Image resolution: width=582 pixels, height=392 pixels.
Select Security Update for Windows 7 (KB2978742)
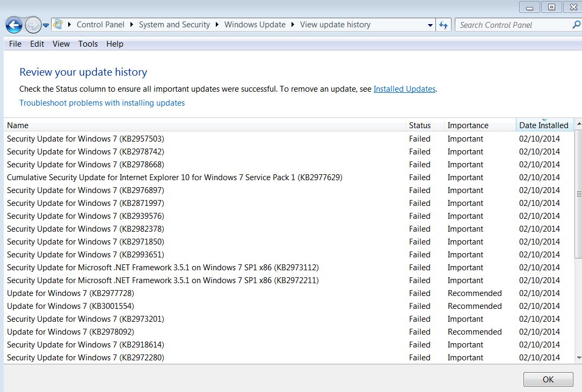pos(85,152)
